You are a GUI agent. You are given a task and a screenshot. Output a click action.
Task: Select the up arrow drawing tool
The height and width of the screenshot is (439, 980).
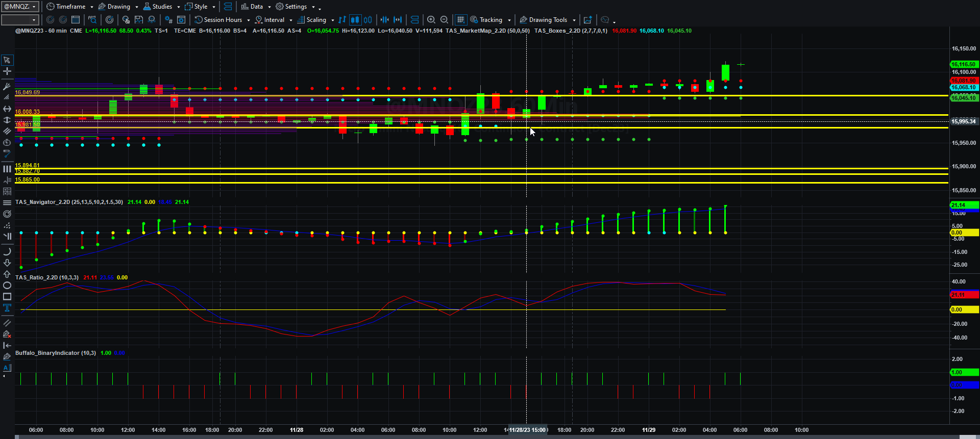point(7,274)
